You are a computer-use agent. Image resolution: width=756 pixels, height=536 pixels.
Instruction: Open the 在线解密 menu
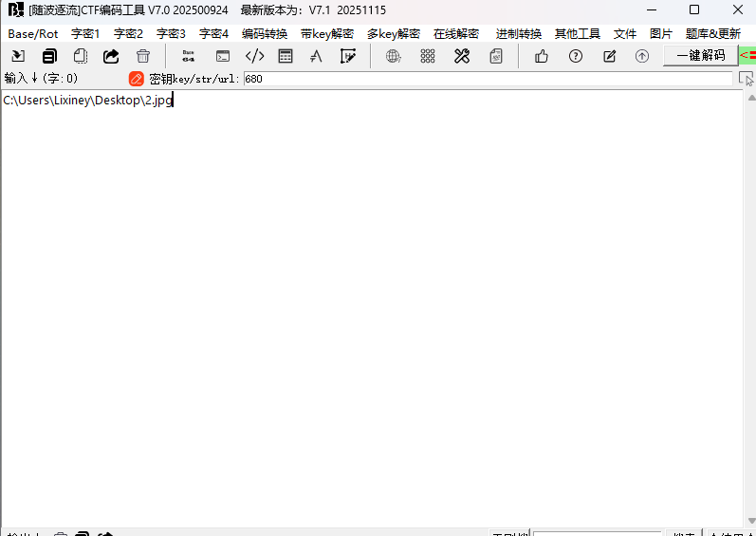[456, 34]
